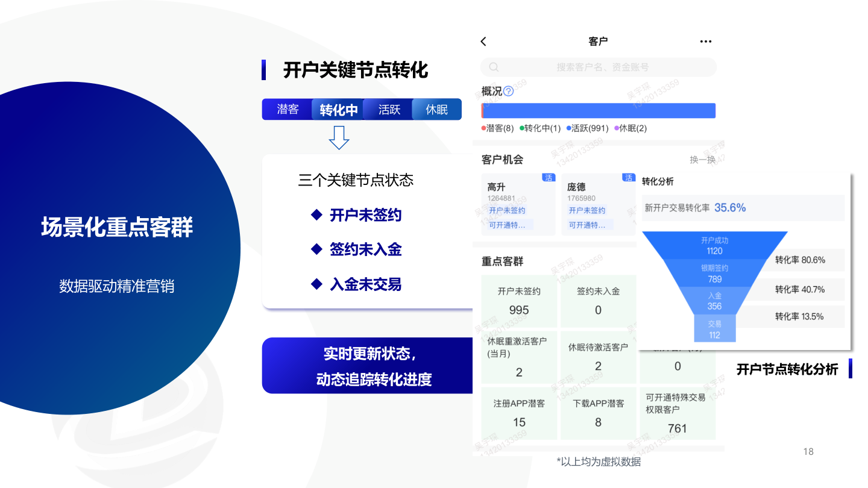Viewport: 868px width, 488px height.
Task: Click the 三个关键节点状态 heading
Action: click(356, 180)
